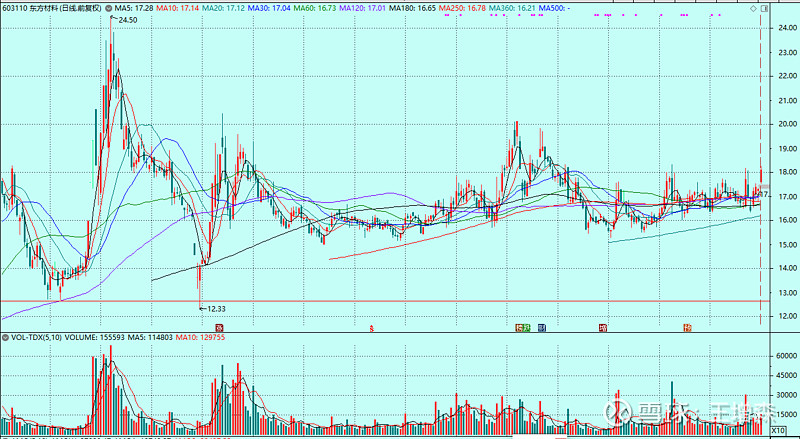
Task: Click the green event marker on the timeline
Action: click(527, 328)
